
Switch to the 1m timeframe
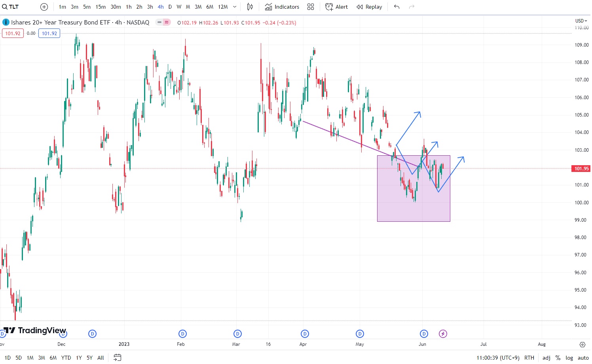[62, 7]
